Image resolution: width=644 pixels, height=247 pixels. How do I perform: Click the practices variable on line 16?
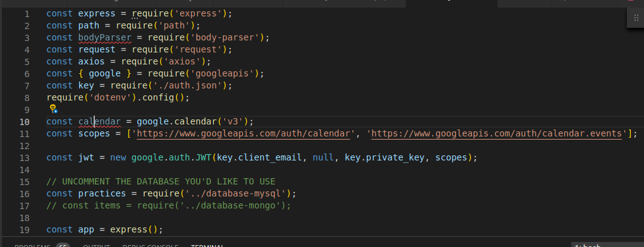pyautogui.click(x=102, y=194)
